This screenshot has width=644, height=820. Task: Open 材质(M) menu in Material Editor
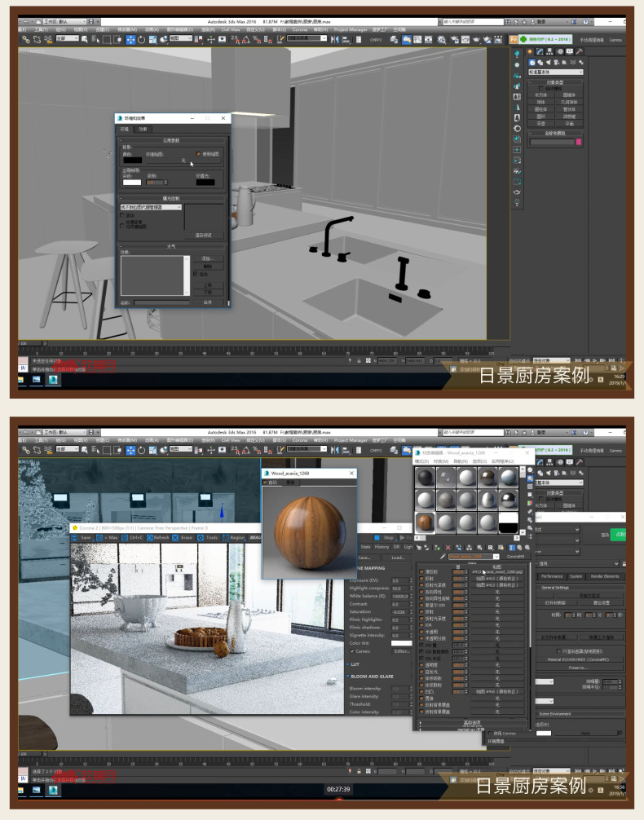[x=441, y=462]
